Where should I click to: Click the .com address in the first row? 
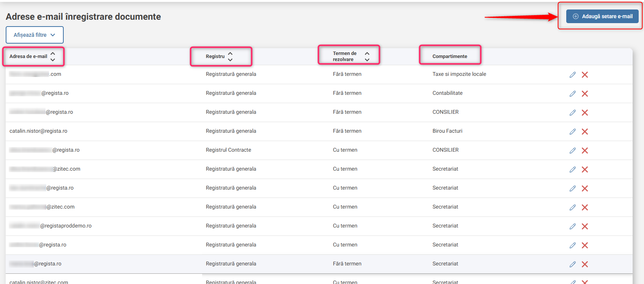click(35, 74)
